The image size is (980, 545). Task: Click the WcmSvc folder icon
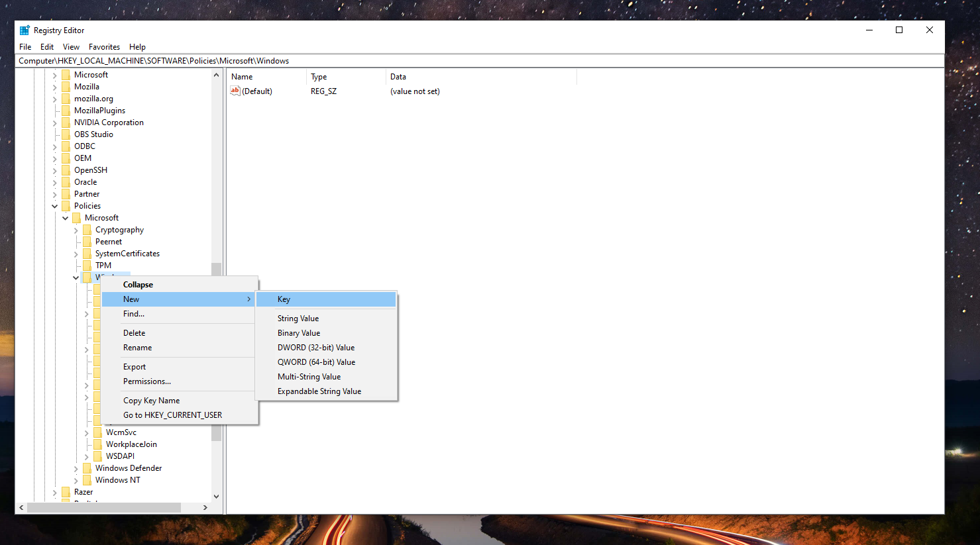point(97,432)
